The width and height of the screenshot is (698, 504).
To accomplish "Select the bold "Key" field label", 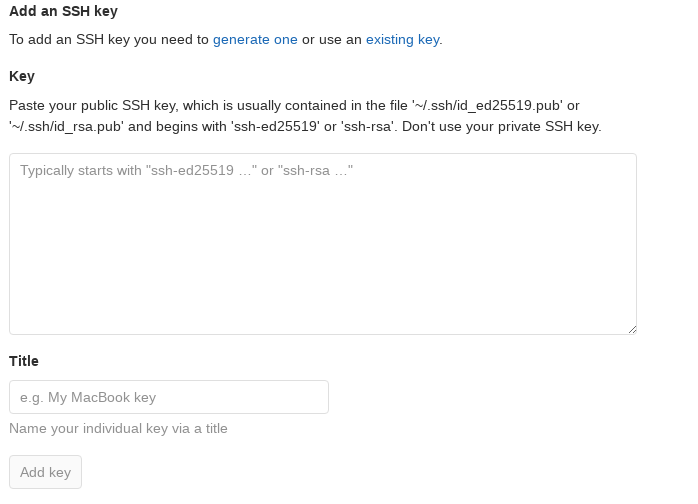I will click(x=22, y=76).
